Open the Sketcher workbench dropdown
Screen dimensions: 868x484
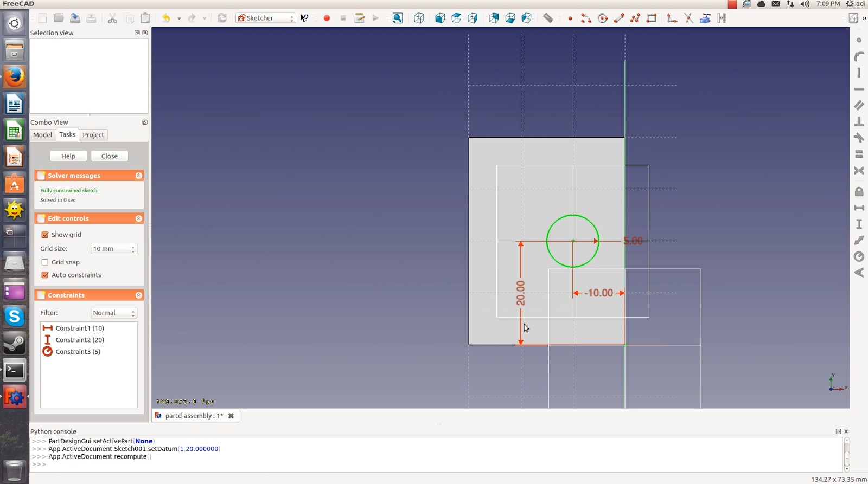266,18
